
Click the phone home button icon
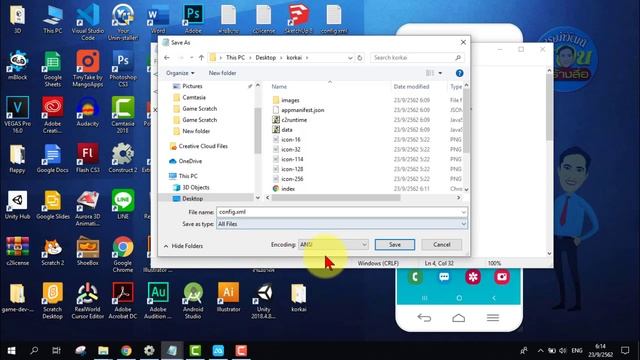tap(458, 318)
